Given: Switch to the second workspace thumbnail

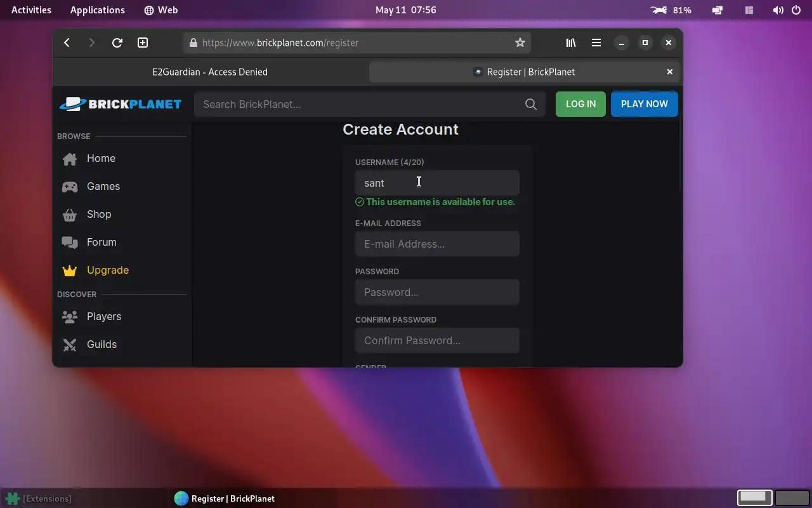Looking at the screenshot, I should [792, 497].
